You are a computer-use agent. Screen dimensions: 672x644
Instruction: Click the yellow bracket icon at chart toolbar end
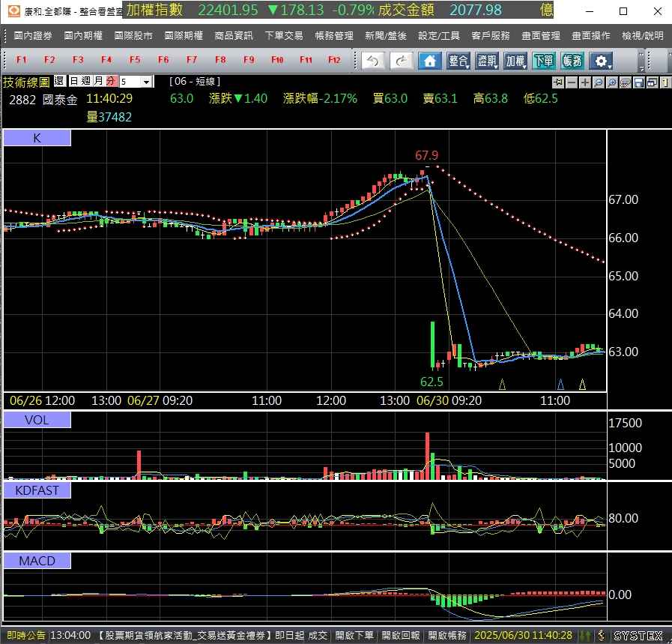[x=665, y=82]
